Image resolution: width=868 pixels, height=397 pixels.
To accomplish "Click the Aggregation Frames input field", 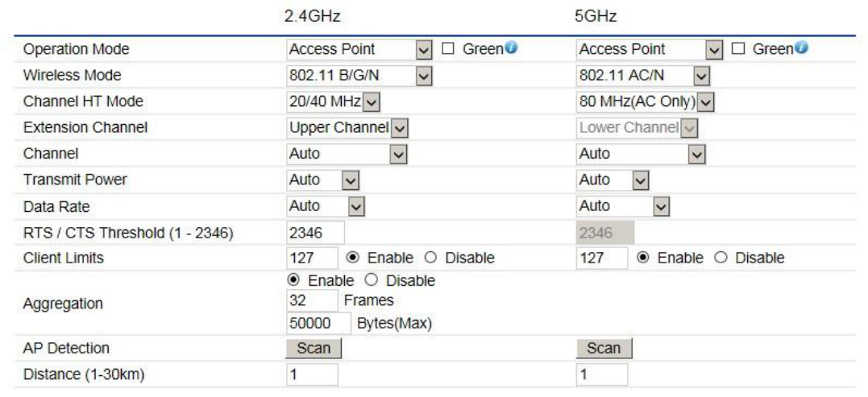I will click(x=312, y=300).
